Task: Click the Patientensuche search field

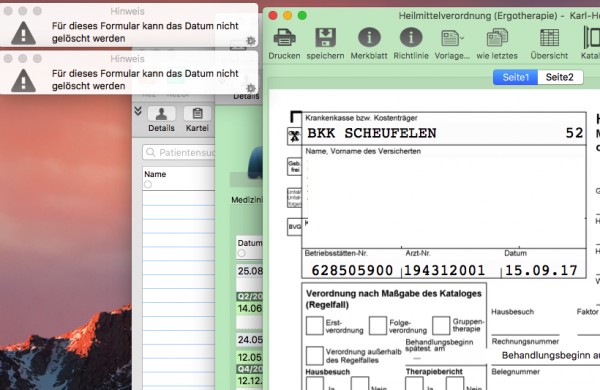Action: 179,152
